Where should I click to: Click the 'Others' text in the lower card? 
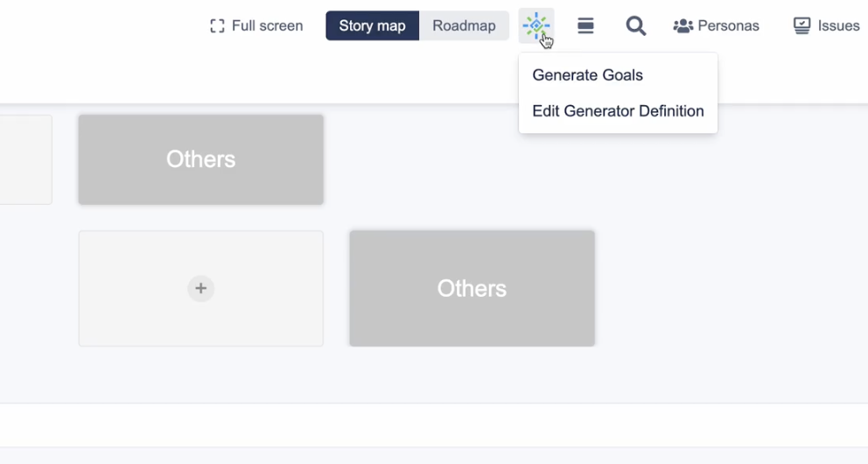coord(472,289)
